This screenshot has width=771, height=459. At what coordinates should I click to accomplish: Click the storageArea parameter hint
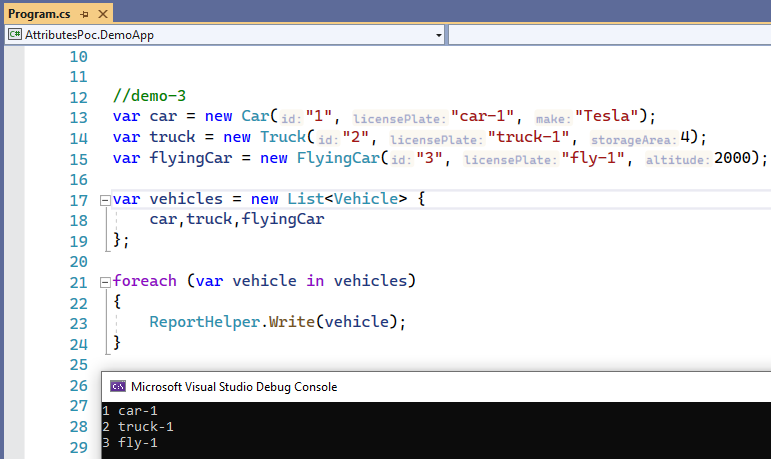point(634,138)
